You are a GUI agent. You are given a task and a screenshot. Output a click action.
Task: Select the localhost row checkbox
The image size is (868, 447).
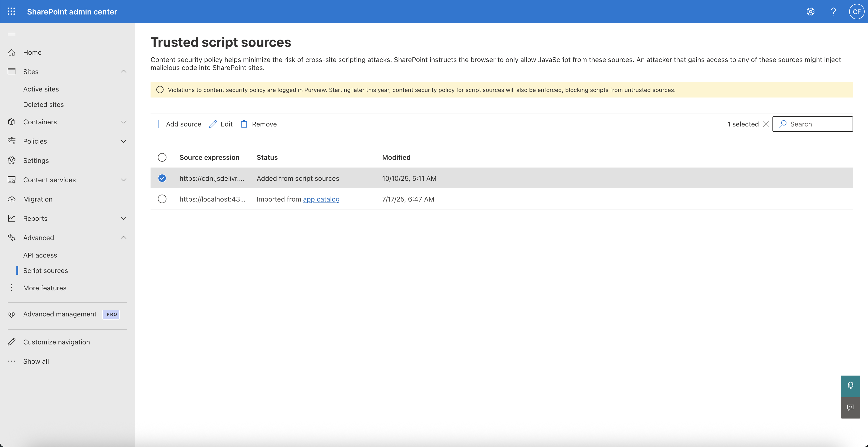click(x=162, y=199)
